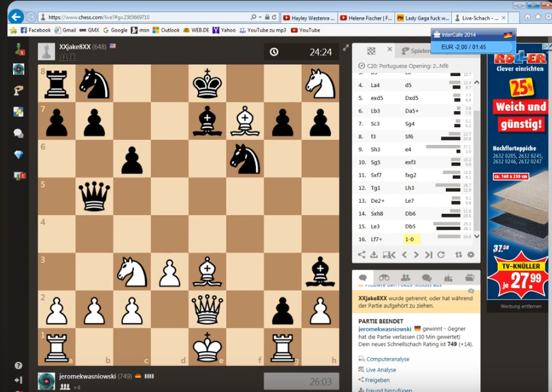Open the help question mark in sidebar
552x392 pixels.
18,365
